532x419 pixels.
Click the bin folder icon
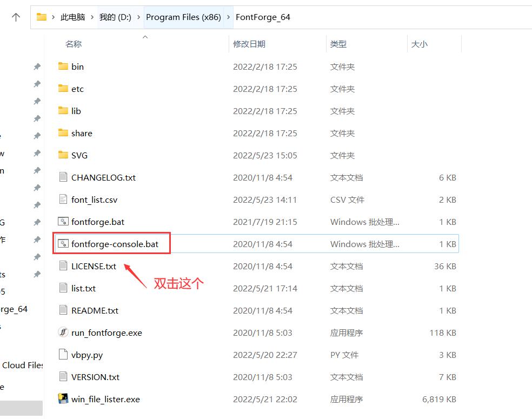click(x=63, y=66)
